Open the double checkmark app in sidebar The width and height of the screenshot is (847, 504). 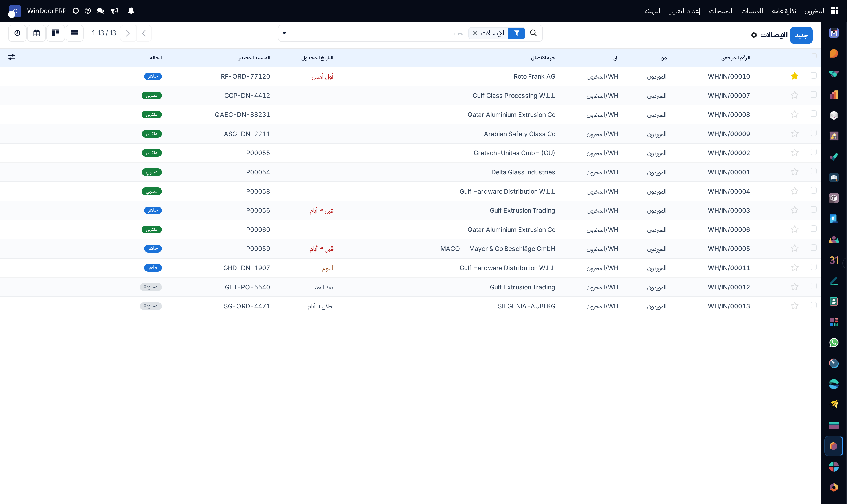click(x=834, y=156)
